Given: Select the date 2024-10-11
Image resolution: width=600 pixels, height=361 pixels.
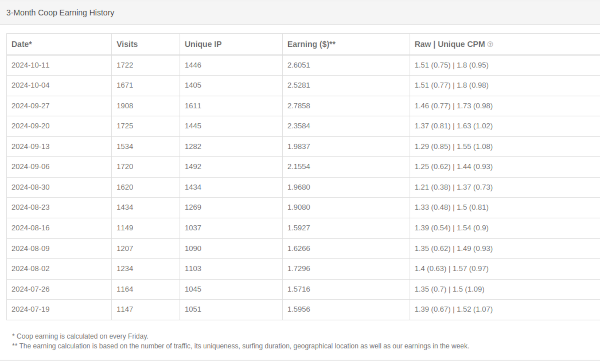Looking at the screenshot, I should click(x=31, y=65).
